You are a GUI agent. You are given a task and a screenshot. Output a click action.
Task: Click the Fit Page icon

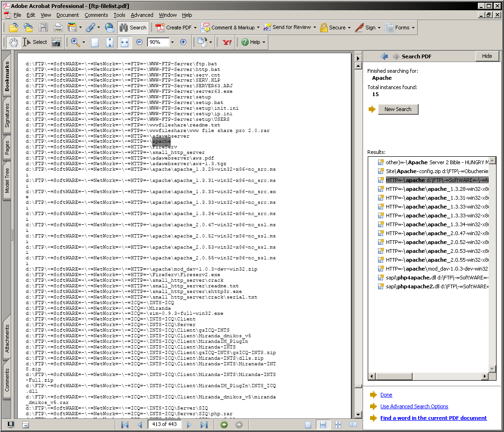click(110, 42)
